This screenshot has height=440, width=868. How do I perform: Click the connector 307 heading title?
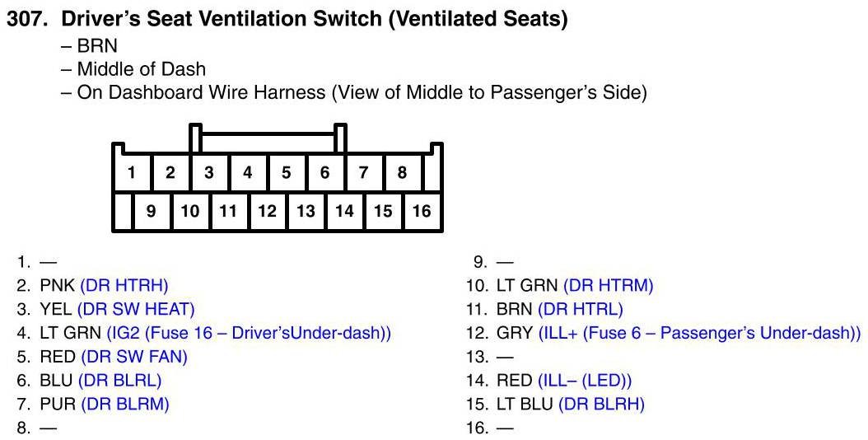[x=287, y=19]
